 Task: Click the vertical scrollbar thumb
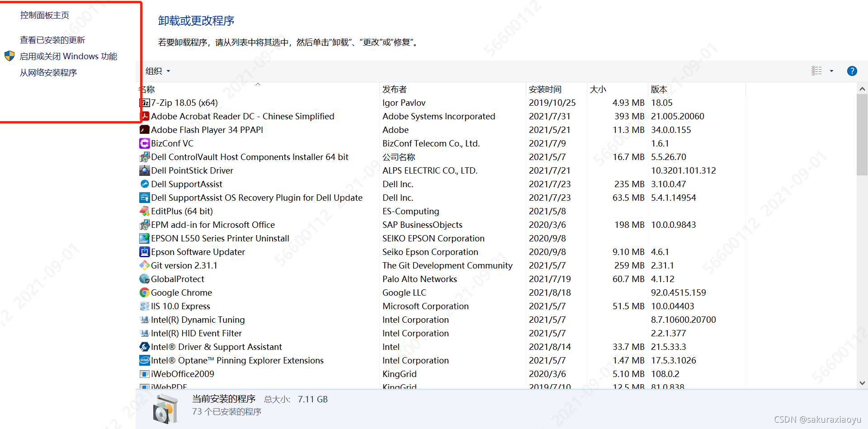(862, 135)
